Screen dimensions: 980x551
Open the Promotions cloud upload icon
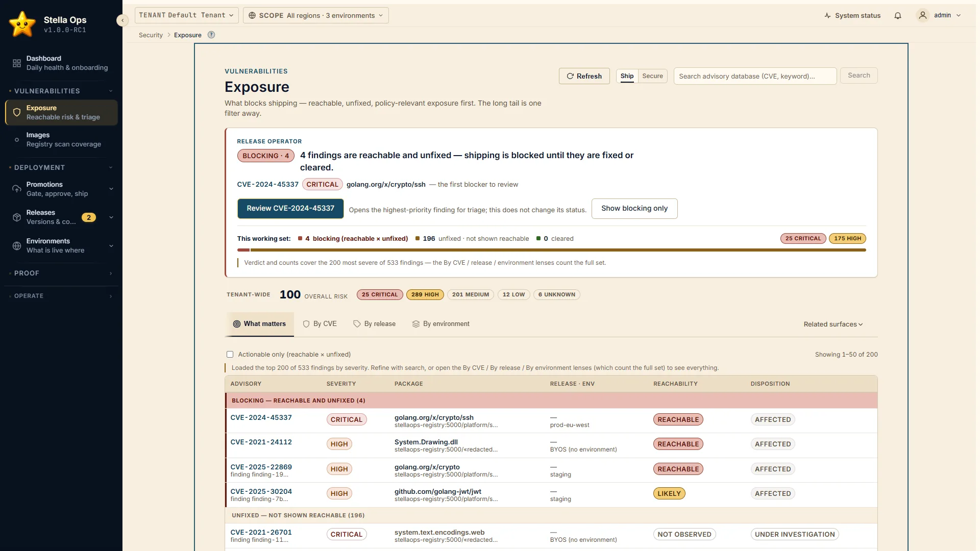17,189
